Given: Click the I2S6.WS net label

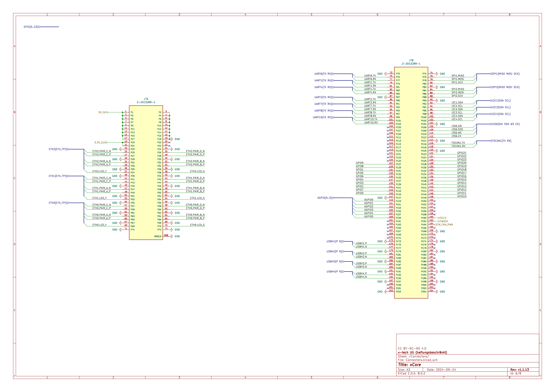Looking at the screenshot, I should click(x=456, y=133).
